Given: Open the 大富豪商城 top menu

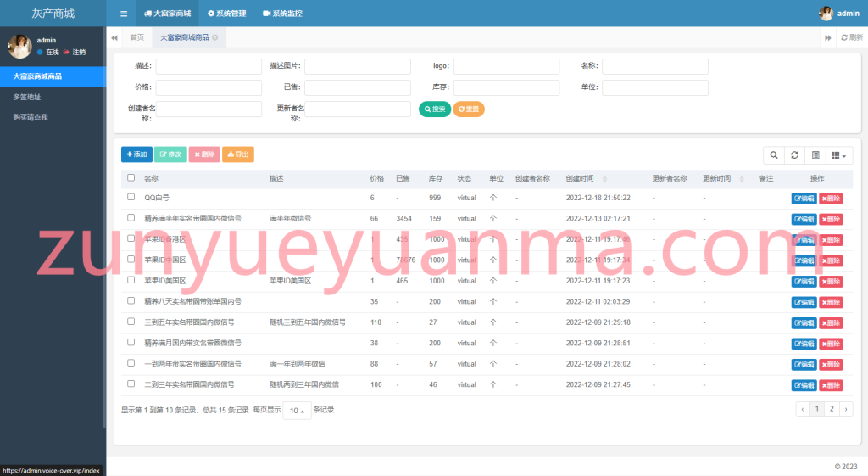Looking at the screenshot, I should 168,14.
